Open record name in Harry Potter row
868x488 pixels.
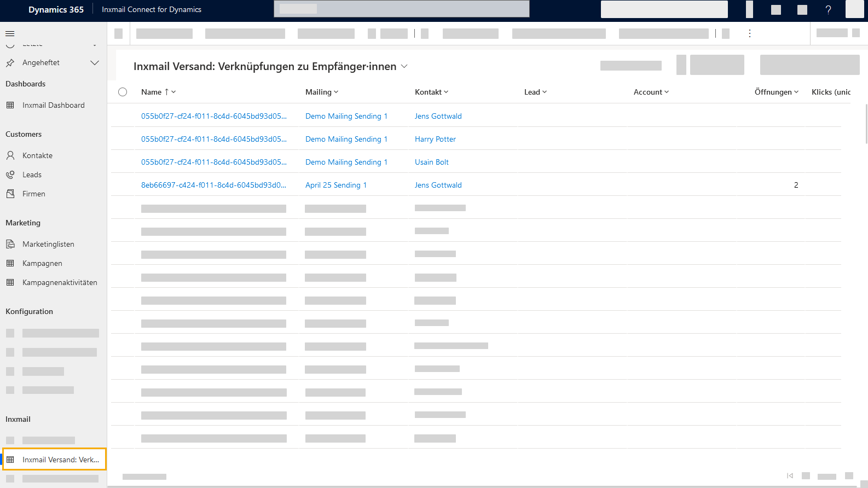click(x=214, y=139)
